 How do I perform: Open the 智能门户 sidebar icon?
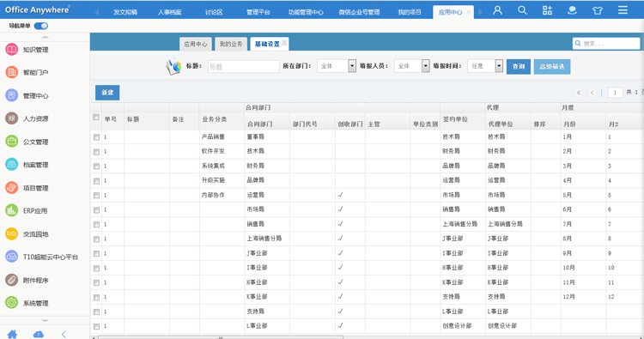11,73
